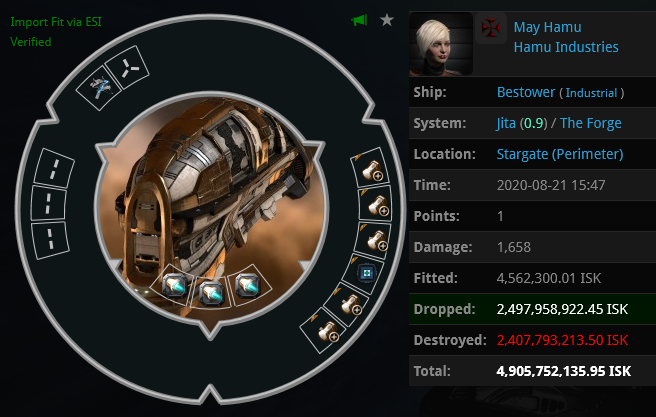Image resolution: width=656 pixels, height=417 pixels.
Task: Click the damage control module icon
Action: (x=365, y=274)
